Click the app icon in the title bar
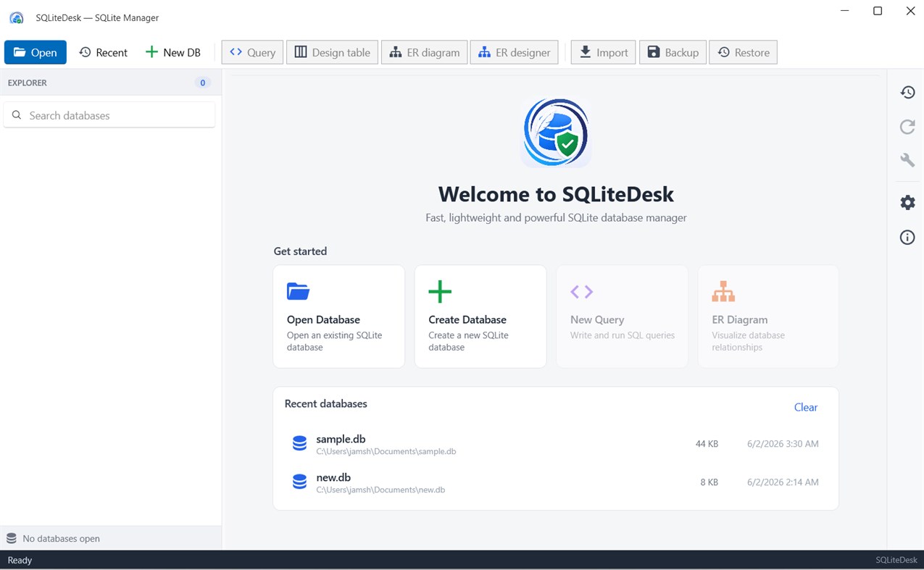924x570 pixels. click(16, 17)
